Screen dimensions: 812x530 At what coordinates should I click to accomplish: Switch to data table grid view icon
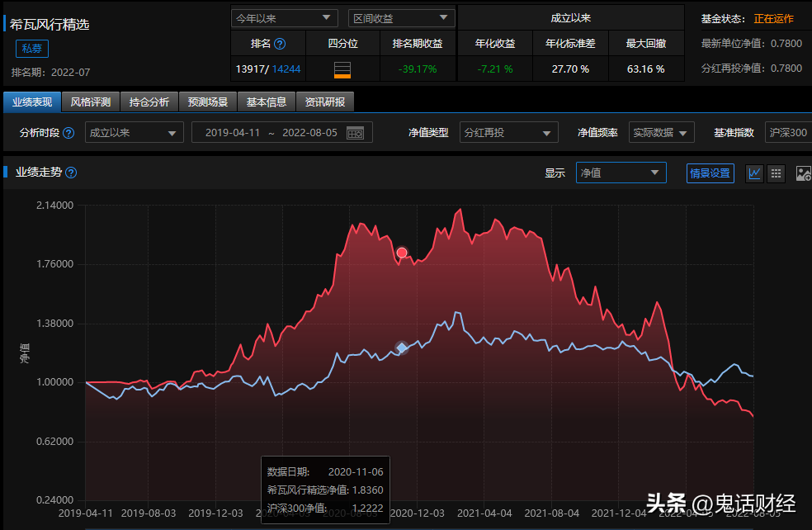click(776, 173)
